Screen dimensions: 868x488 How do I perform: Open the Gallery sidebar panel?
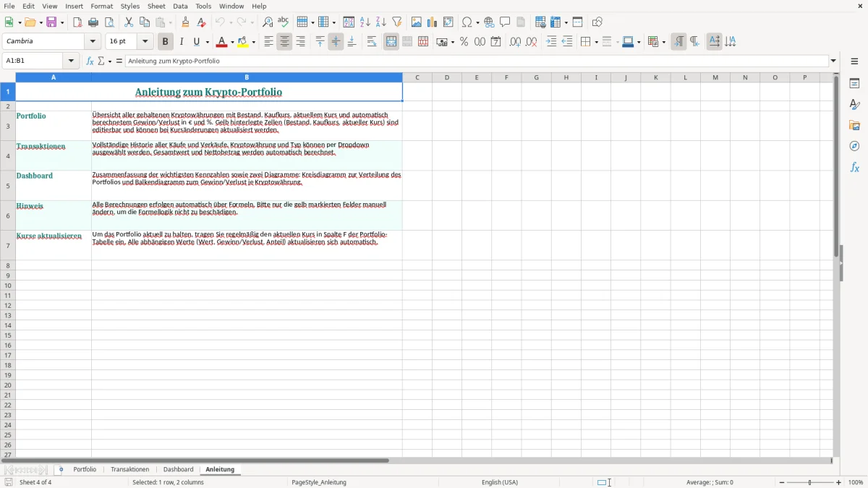coord(854,126)
